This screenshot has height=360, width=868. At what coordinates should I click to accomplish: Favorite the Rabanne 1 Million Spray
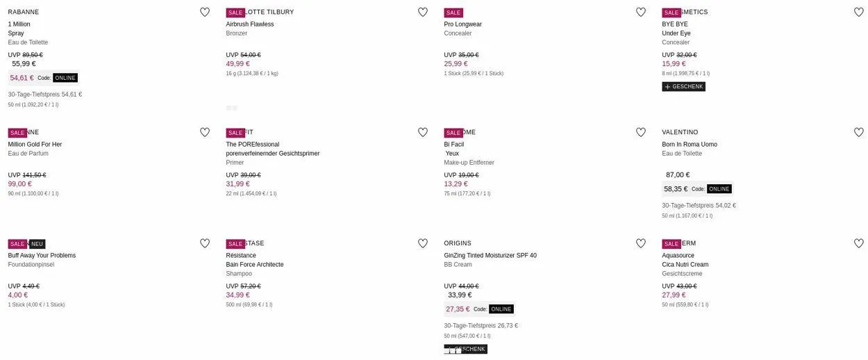point(205,12)
